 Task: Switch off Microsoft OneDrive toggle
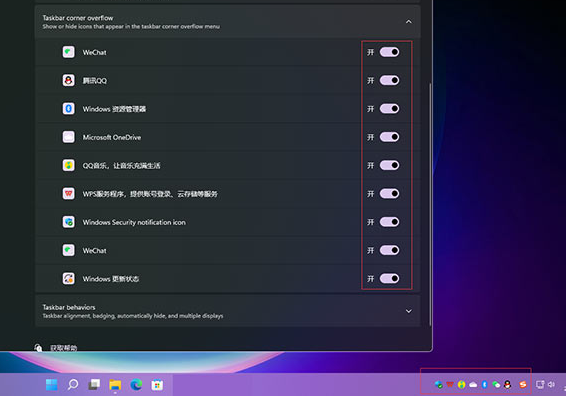coord(389,137)
